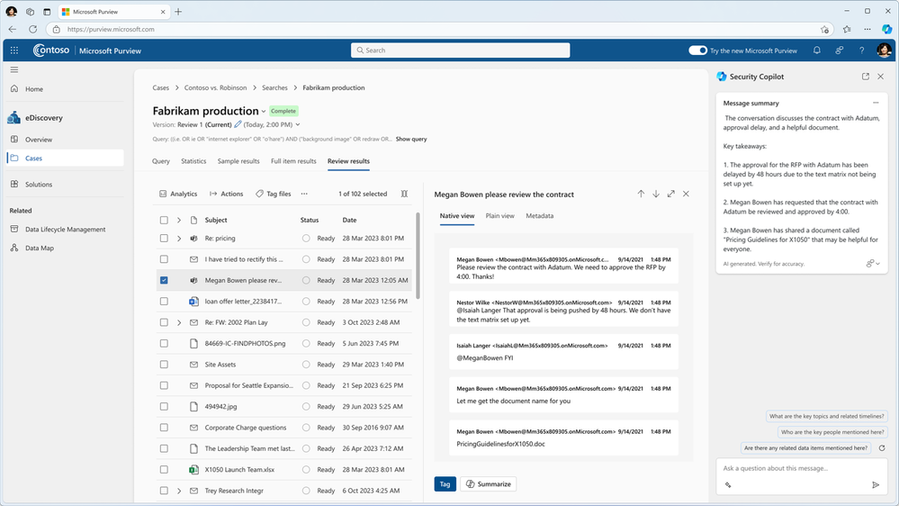899x506 pixels.
Task: Close the Security Copilot panel
Action: [881, 76]
